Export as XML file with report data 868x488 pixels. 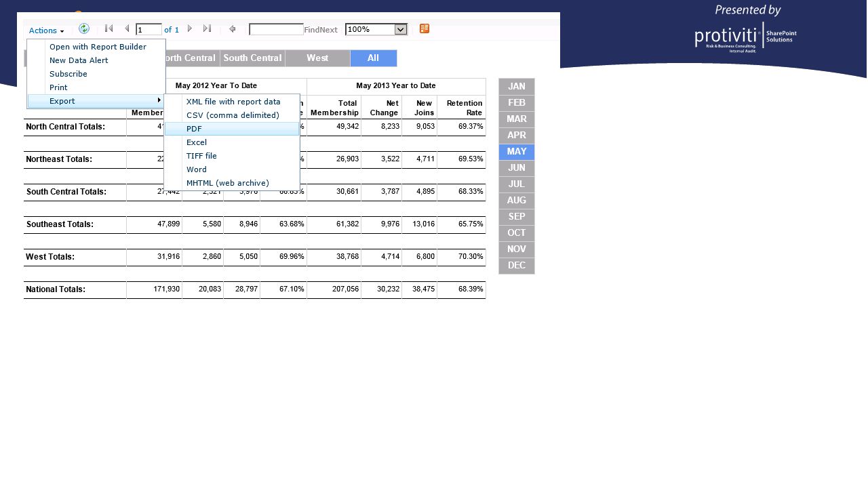(233, 102)
